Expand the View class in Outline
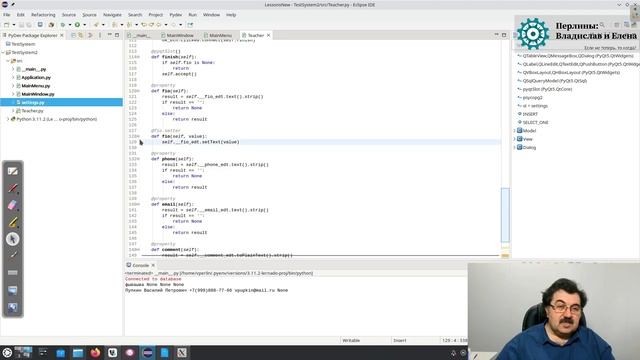The width and height of the screenshot is (640, 360). click(x=514, y=139)
